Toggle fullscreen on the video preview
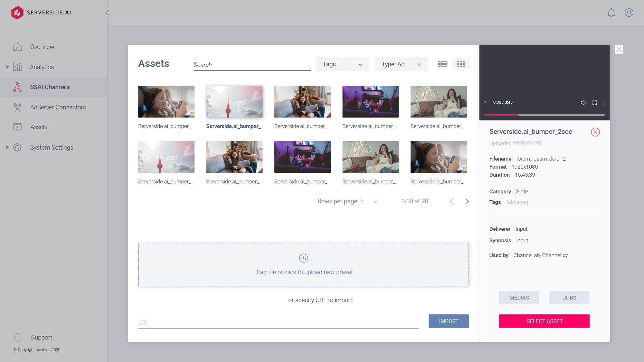This screenshot has height=362, width=644. (x=594, y=102)
